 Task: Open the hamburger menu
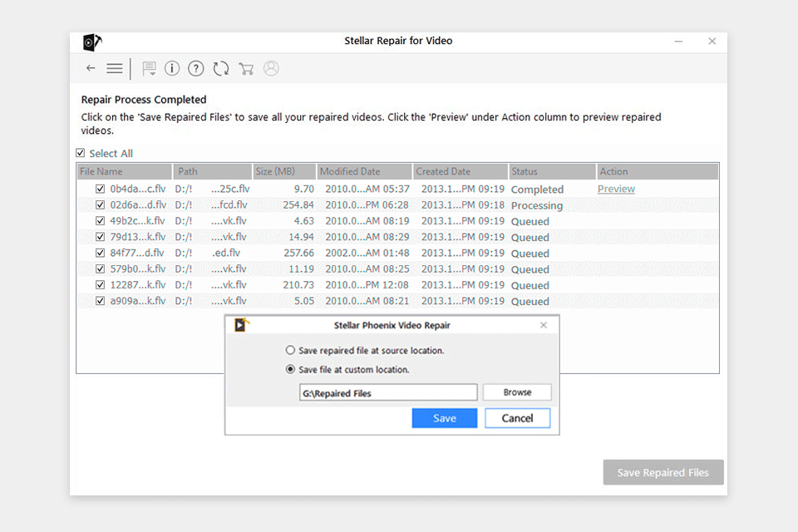115,68
